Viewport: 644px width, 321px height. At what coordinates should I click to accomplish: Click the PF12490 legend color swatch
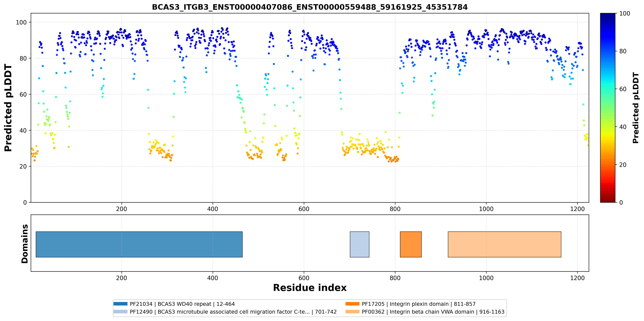point(120,311)
